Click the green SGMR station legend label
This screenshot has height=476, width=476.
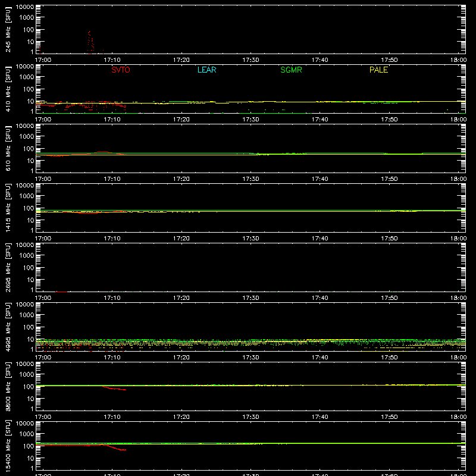click(291, 70)
